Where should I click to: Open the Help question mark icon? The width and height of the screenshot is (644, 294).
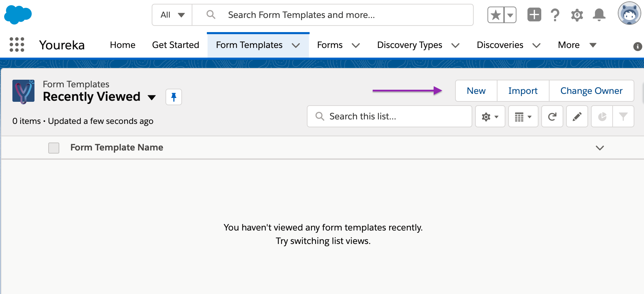tap(555, 15)
